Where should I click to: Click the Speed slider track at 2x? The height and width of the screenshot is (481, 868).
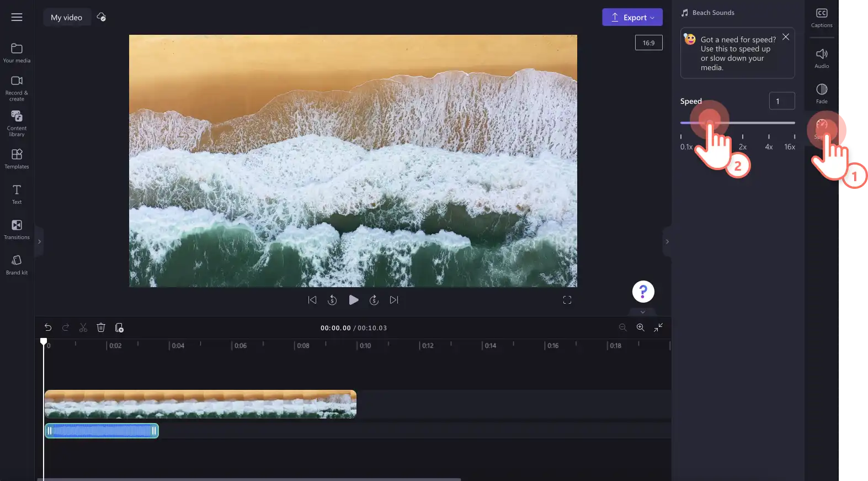click(743, 123)
